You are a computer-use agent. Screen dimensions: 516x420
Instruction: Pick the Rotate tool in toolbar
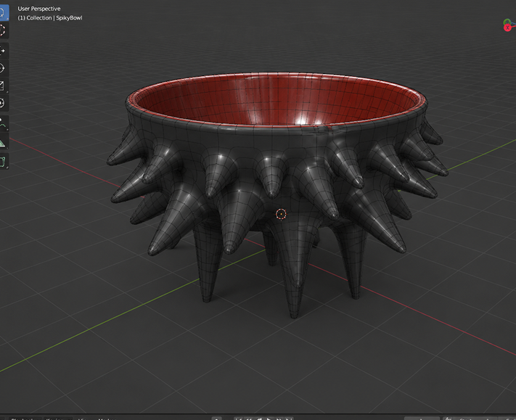[3, 68]
